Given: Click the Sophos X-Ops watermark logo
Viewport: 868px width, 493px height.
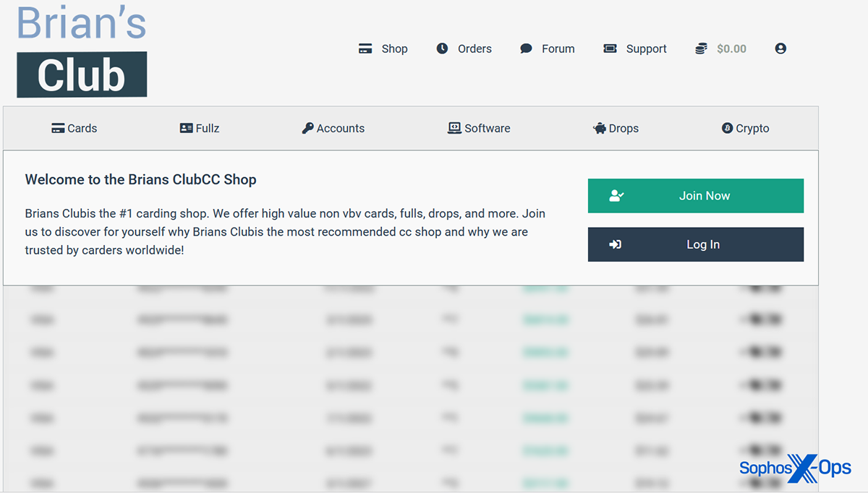Looking at the screenshot, I should coord(795,468).
